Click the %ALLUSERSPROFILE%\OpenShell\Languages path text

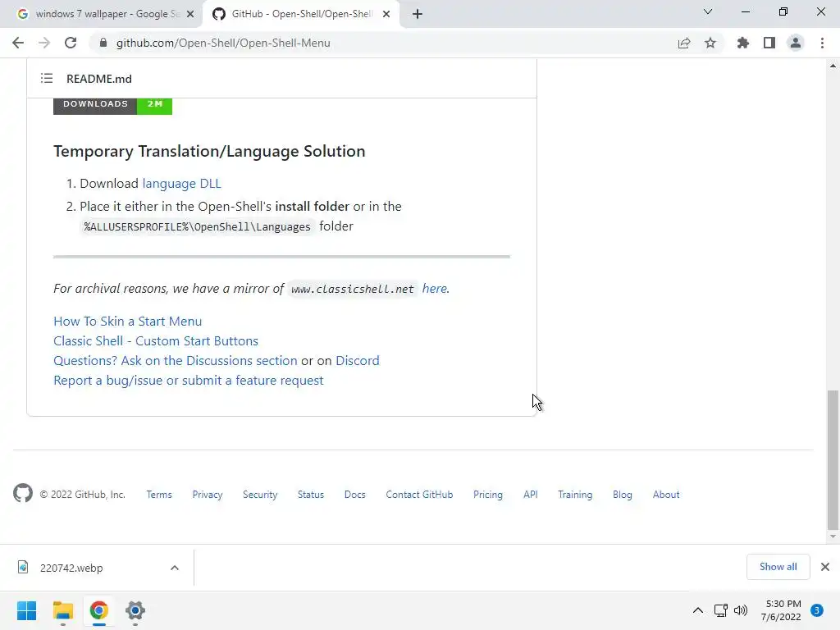(x=197, y=226)
